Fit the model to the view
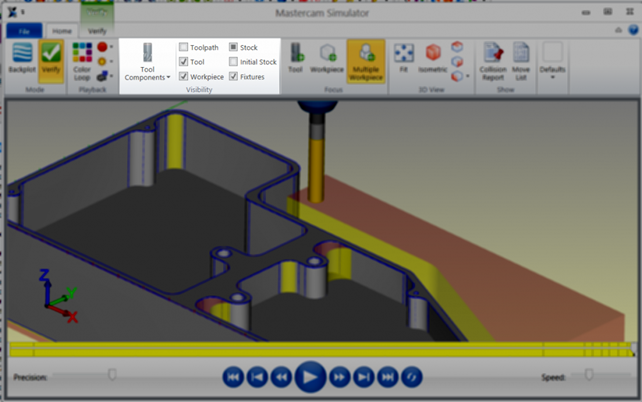 (x=404, y=58)
